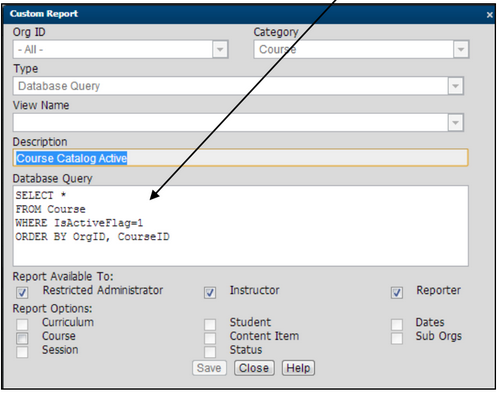Check the Course report option
Image resolution: width=499 pixels, height=393 pixels.
point(22,338)
